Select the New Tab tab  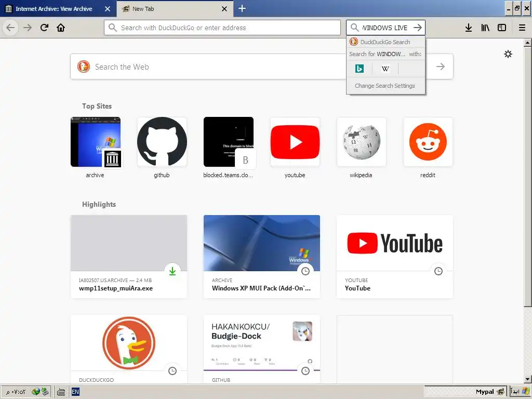tap(175, 9)
